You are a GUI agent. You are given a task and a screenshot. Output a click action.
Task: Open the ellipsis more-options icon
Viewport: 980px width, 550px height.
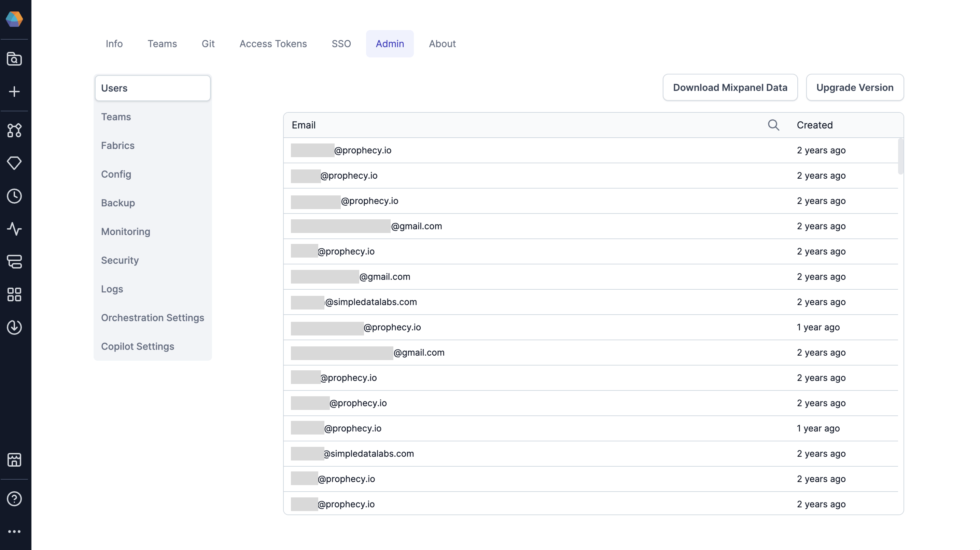pyautogui.click(x=14, y=531)
